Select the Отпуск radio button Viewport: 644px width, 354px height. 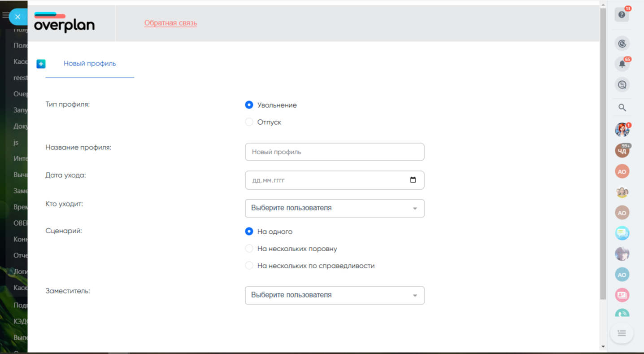pos(249,122)
